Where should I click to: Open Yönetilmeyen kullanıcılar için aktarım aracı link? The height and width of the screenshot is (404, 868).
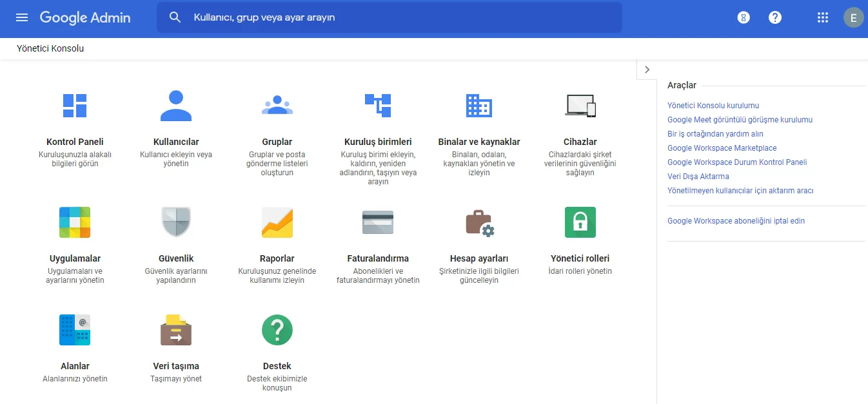(x=740, y=190)
